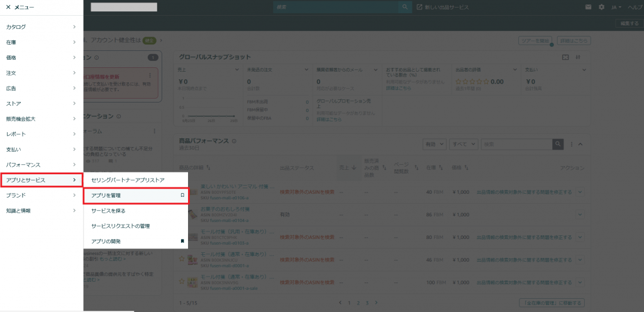Screen dimensions: 644x312
Task: Expand the カタログ menu category
Action: 41,27
